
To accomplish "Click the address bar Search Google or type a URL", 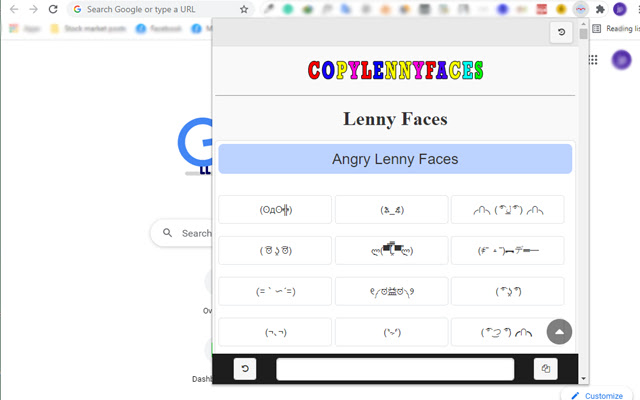I will (x=161, y=9).
